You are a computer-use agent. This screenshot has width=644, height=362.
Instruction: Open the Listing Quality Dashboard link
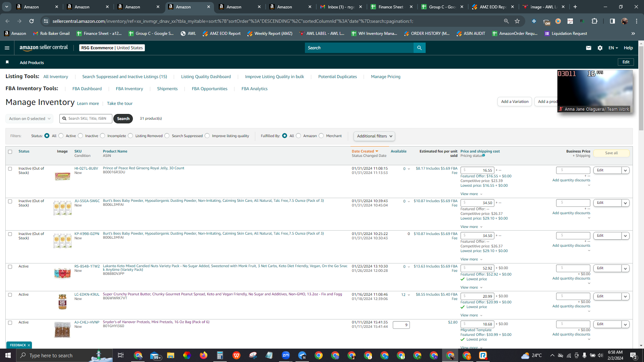coord(206,77)
